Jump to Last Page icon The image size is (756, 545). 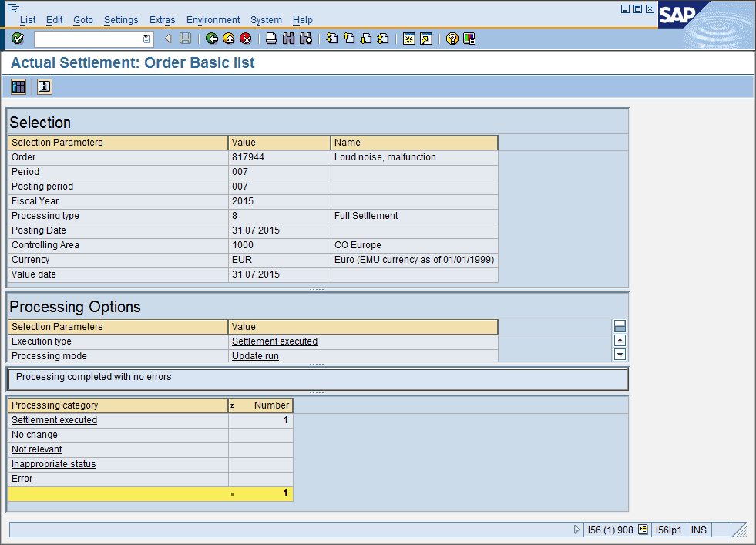(383, 39)
